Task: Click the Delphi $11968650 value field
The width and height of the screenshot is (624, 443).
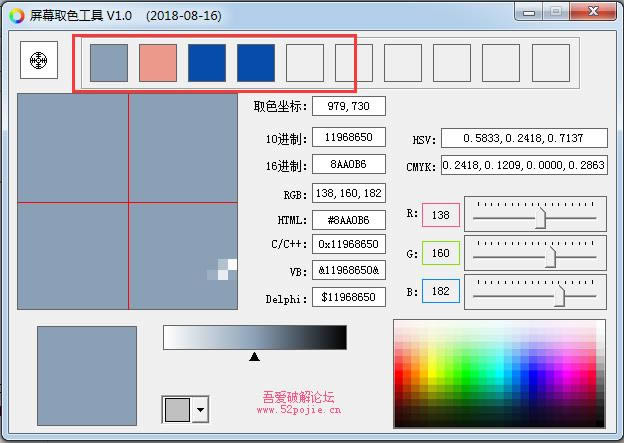Action: [348, 297]
